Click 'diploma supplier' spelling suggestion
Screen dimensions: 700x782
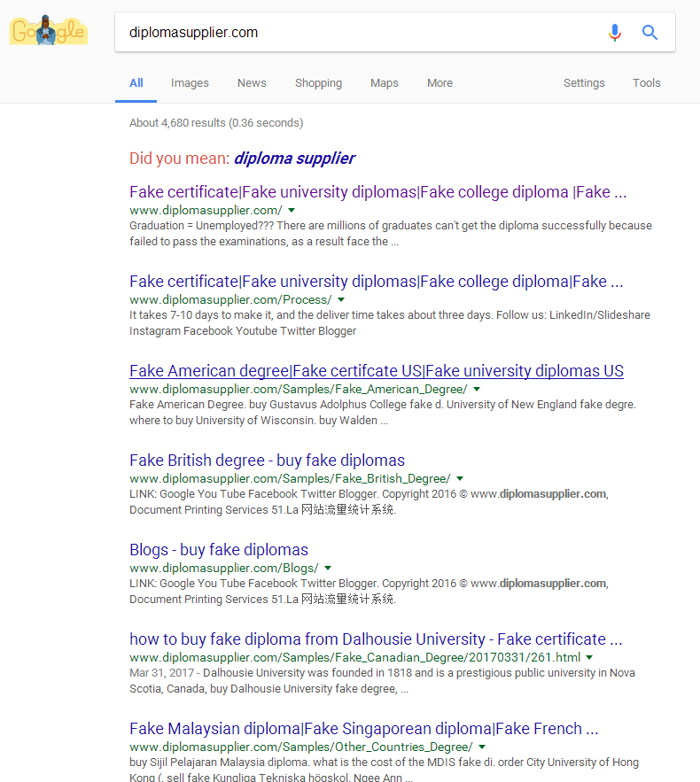(x=294, y=159)
